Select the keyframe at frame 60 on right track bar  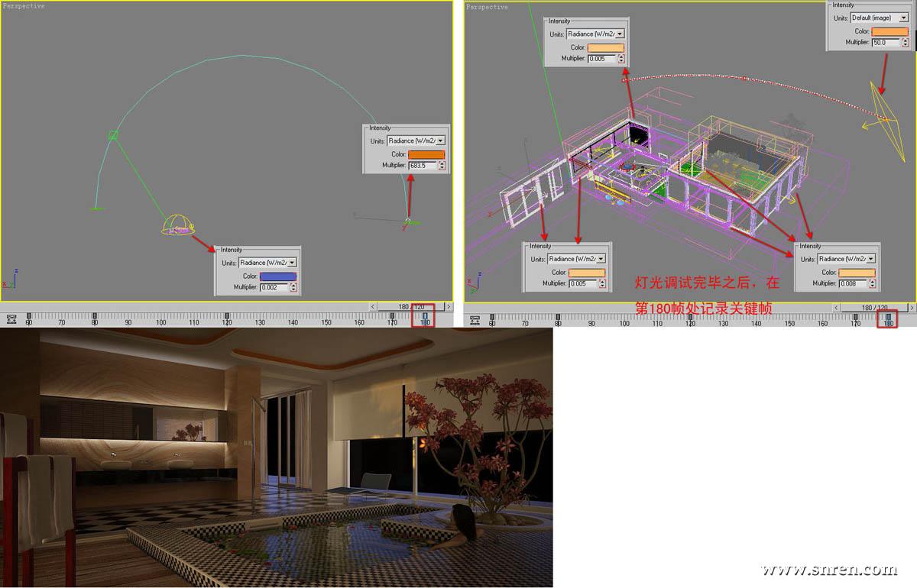coord(492,316)
